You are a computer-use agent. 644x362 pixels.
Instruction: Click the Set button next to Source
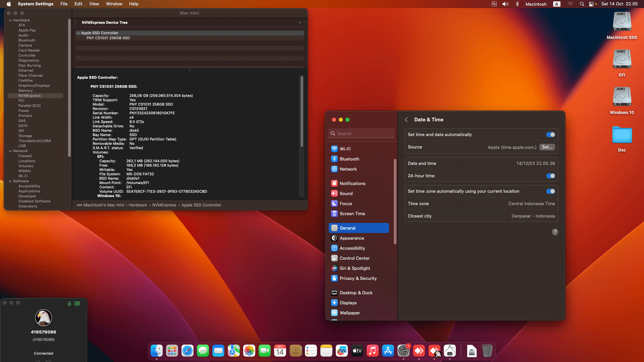coord(547,147)
